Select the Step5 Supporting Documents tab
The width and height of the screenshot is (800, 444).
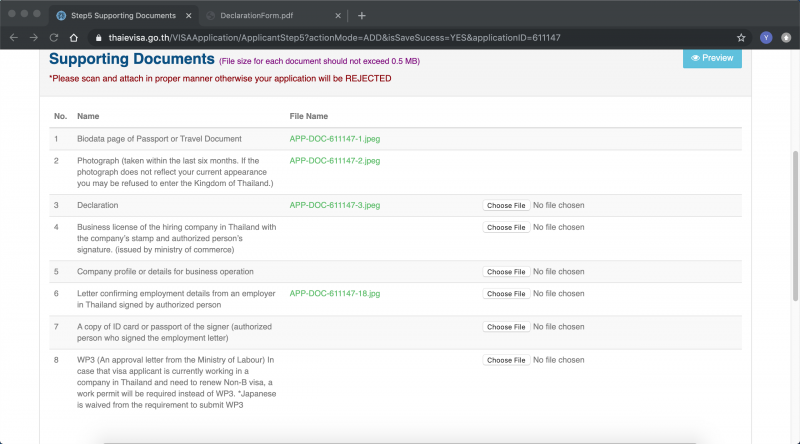tap(115, 16)
